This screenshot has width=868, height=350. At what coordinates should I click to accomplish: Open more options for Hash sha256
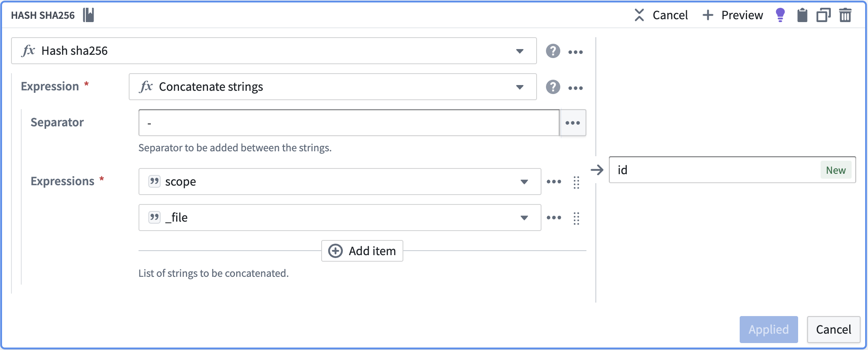[575, 52]
